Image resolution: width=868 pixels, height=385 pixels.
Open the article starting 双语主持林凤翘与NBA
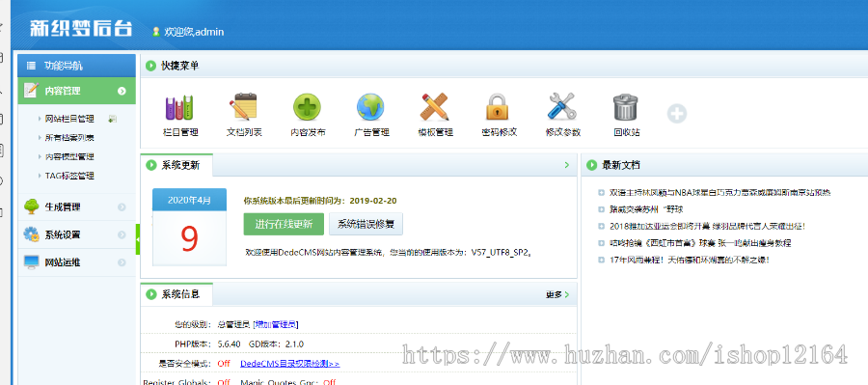(x=719, y=193)
